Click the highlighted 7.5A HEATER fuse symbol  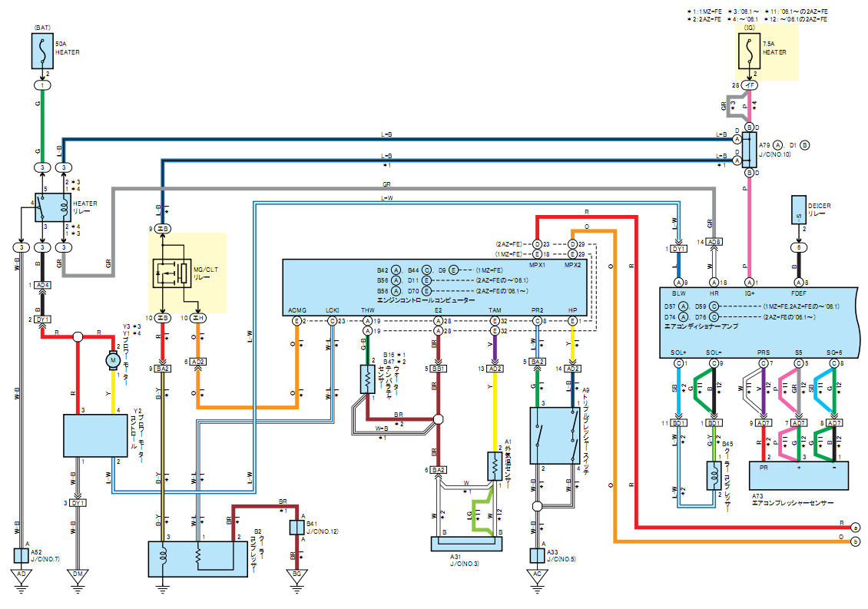749,51
